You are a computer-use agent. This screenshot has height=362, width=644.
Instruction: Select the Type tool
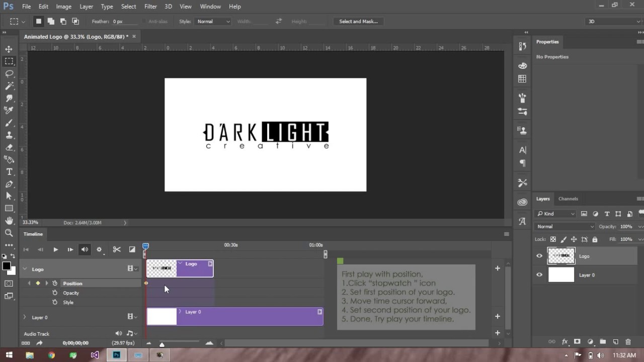[x=9, y=171]
